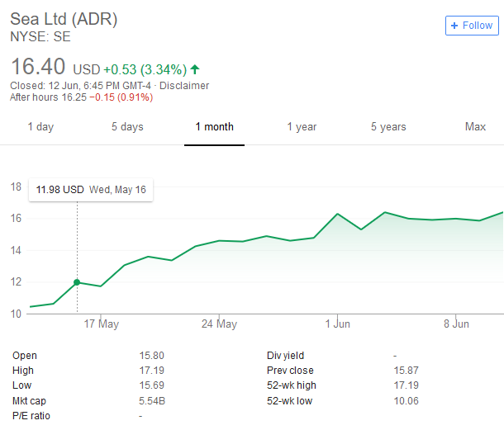Open the Disclaimer link
Screen dimensions: 504x430
pos(184,86)
